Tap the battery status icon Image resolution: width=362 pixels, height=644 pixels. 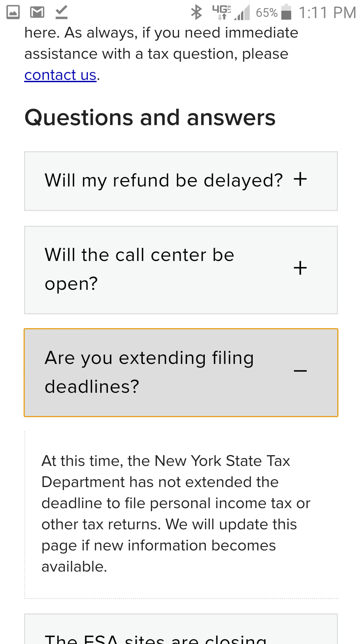[286, 12]
